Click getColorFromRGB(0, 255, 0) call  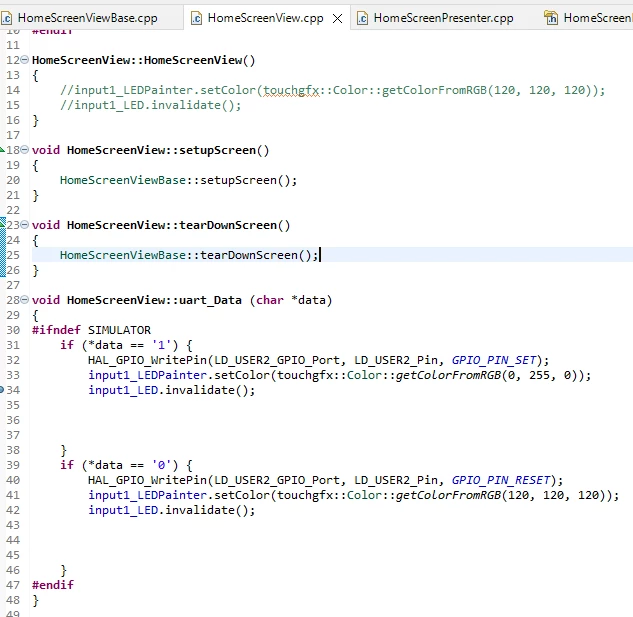click(x=489, y=376)
